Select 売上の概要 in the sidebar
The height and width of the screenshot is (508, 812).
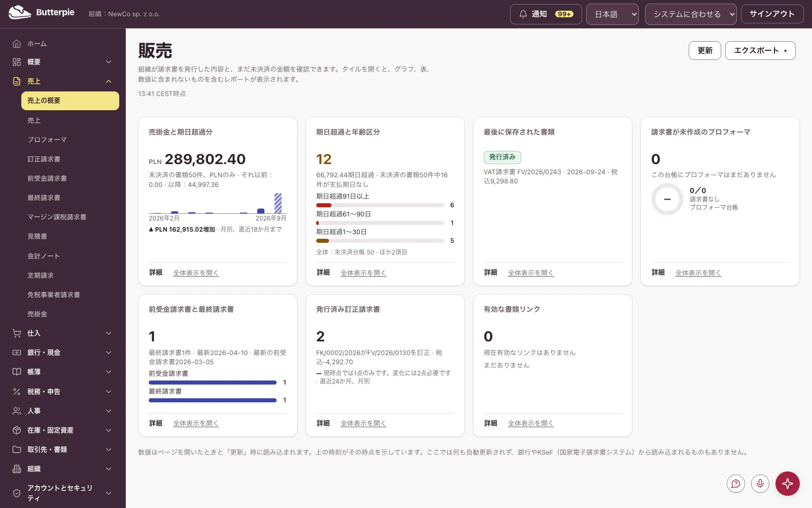[70, 101]
